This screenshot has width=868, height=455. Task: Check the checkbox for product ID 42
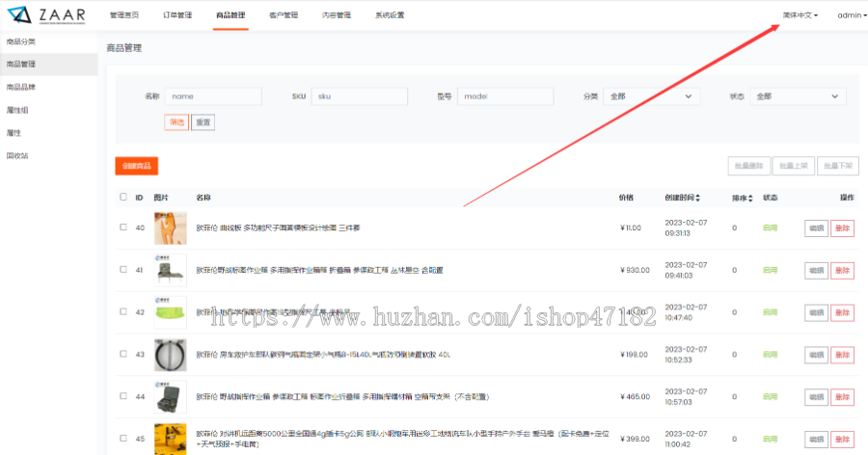point(123,311)
